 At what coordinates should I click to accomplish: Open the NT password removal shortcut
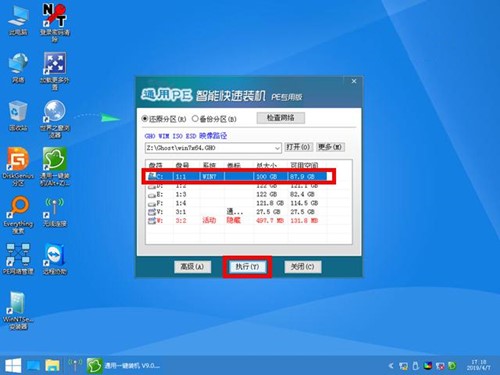[x=55, y=22]
